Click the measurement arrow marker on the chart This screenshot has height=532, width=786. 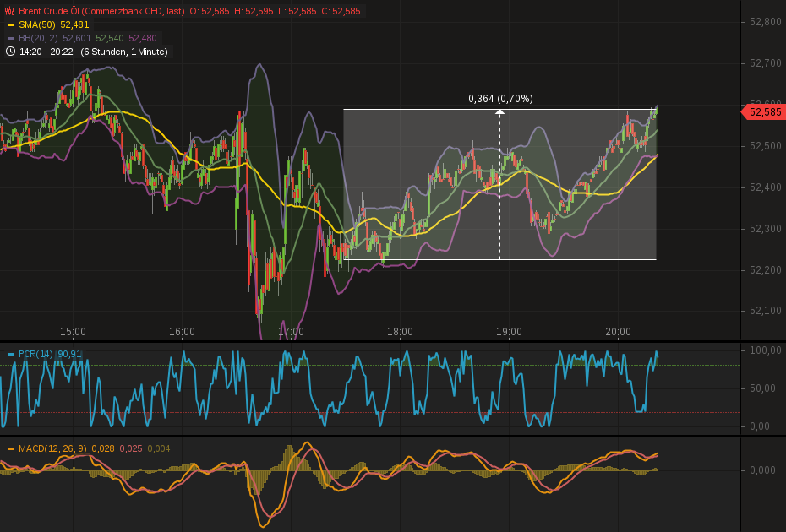[x=499, y=110]
